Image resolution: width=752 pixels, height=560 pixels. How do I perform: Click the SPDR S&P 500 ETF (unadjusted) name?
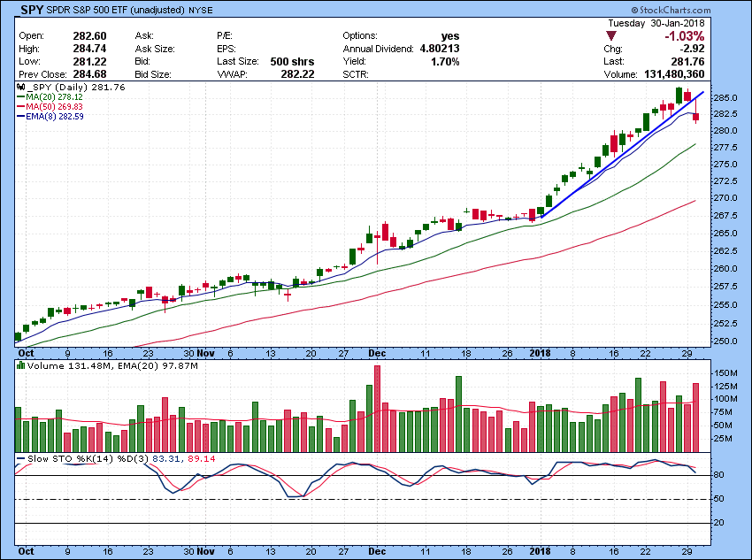(x=116, y=10)
